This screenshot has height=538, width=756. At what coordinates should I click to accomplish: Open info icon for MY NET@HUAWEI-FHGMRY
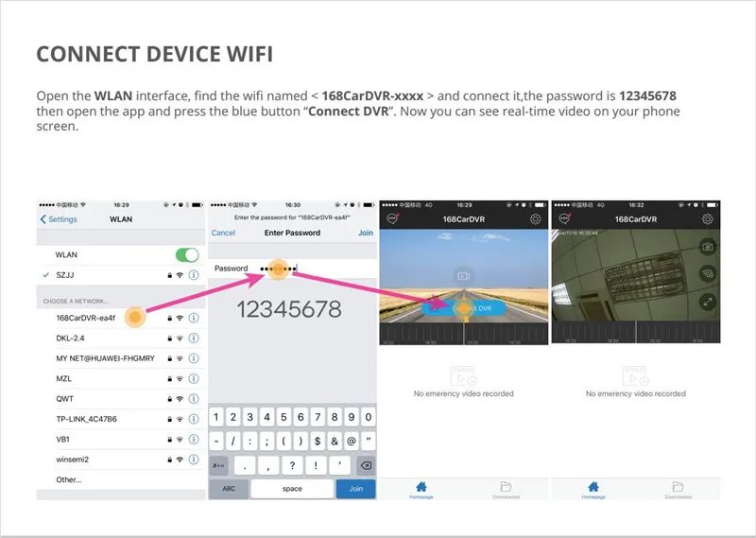point(194,358)
